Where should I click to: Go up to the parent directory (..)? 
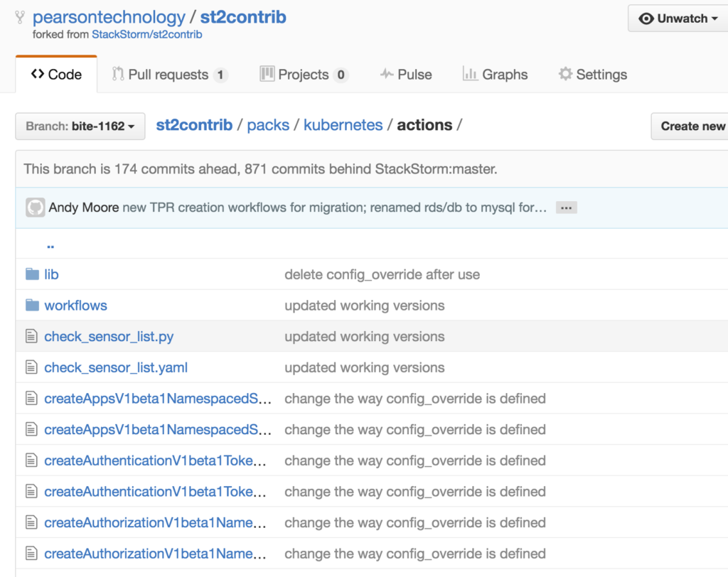(x=50, y=246)
